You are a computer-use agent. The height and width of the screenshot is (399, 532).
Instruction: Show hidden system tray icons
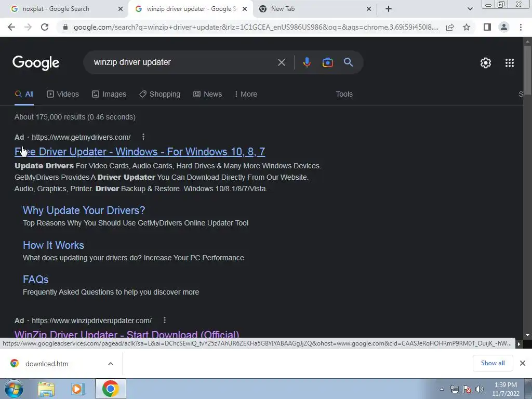tap(442, 389)
